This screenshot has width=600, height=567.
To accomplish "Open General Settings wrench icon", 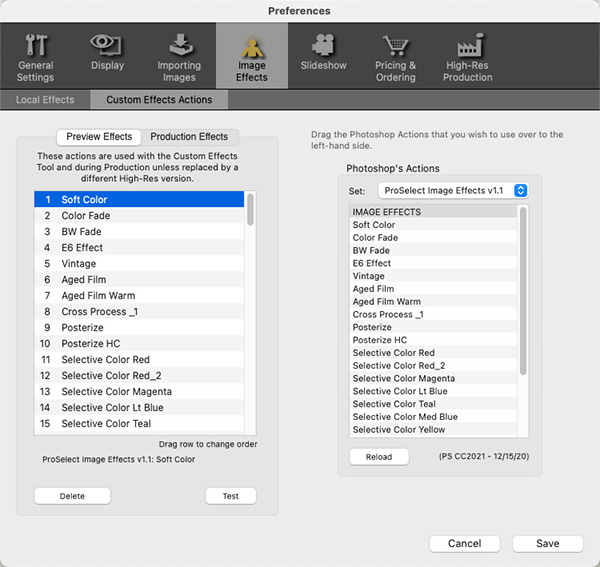I will [36, 46].
